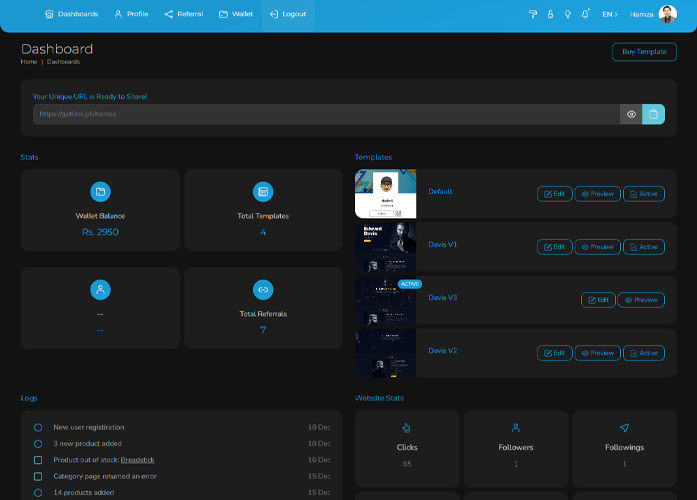Screen dimensions: 697x500
Task: Select the 'New user registration' radio circle
Action: 38,427
